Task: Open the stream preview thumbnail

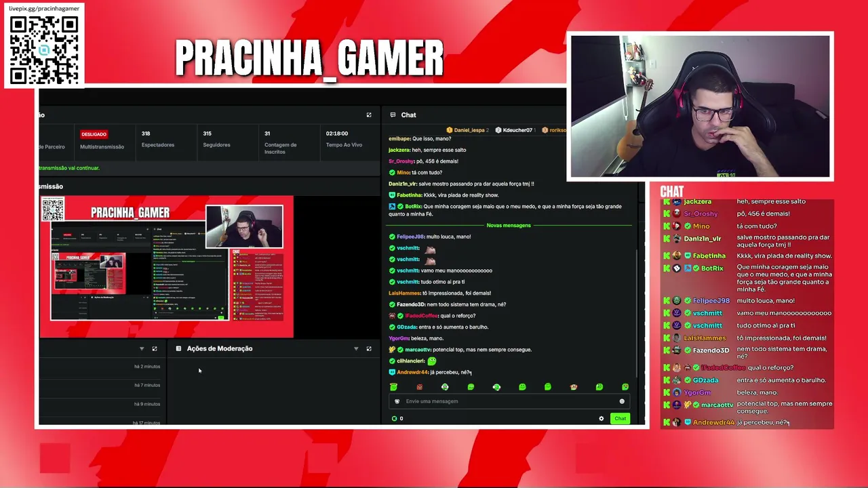Action: (x=167, y=267)
